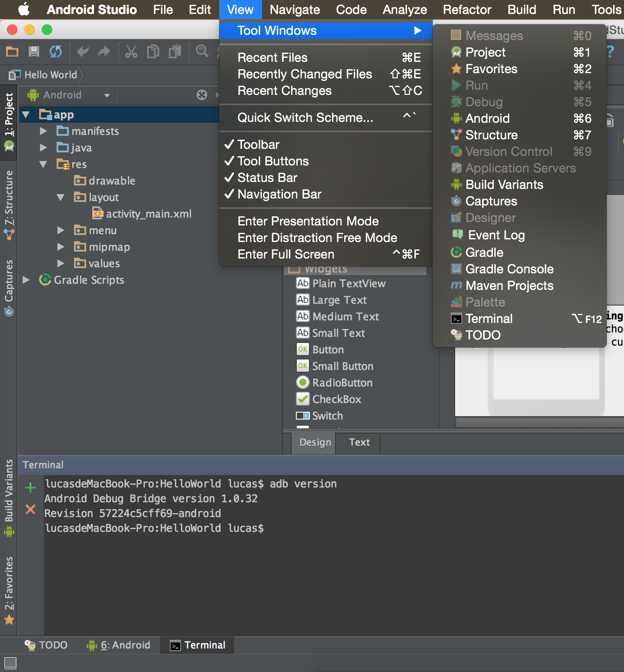Open the Navigate menu
Screen dimensions: 624x672
[x=295, y=10]
